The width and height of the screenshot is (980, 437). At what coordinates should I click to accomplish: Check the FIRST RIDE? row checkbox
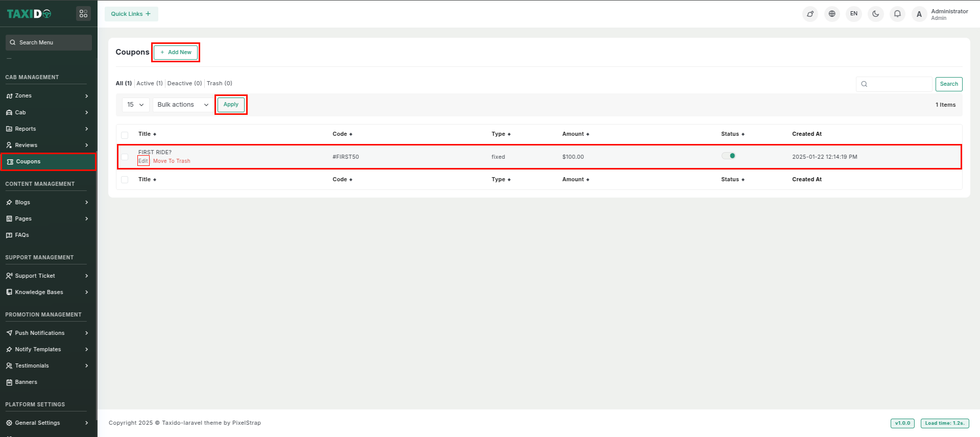(125, 157)
